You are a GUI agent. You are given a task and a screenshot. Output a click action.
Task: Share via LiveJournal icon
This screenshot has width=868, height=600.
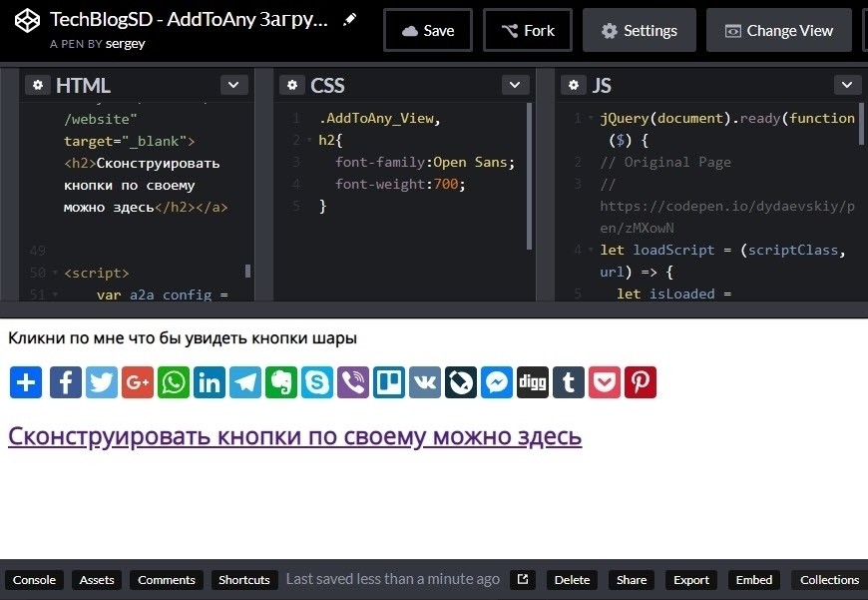tap(461, 382)
